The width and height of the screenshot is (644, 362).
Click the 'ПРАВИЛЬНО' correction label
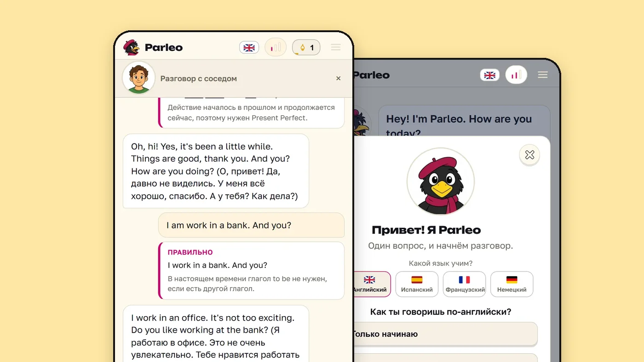tap(190, 252)
